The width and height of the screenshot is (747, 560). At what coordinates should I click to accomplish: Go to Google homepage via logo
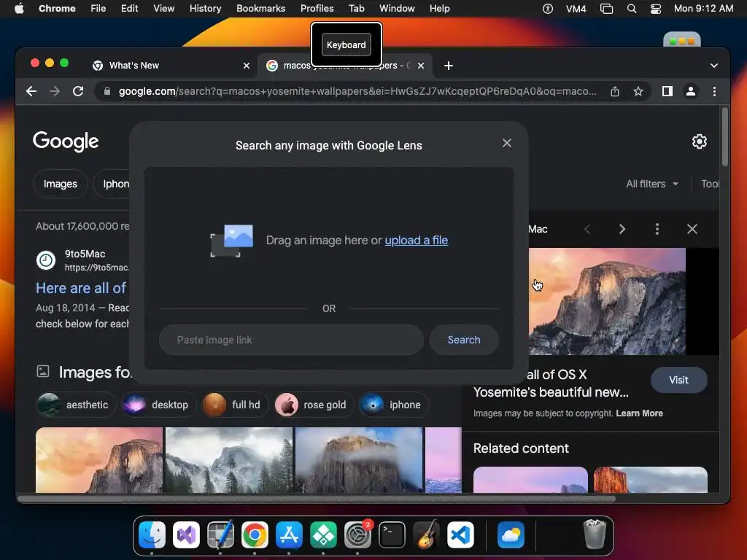66,141
